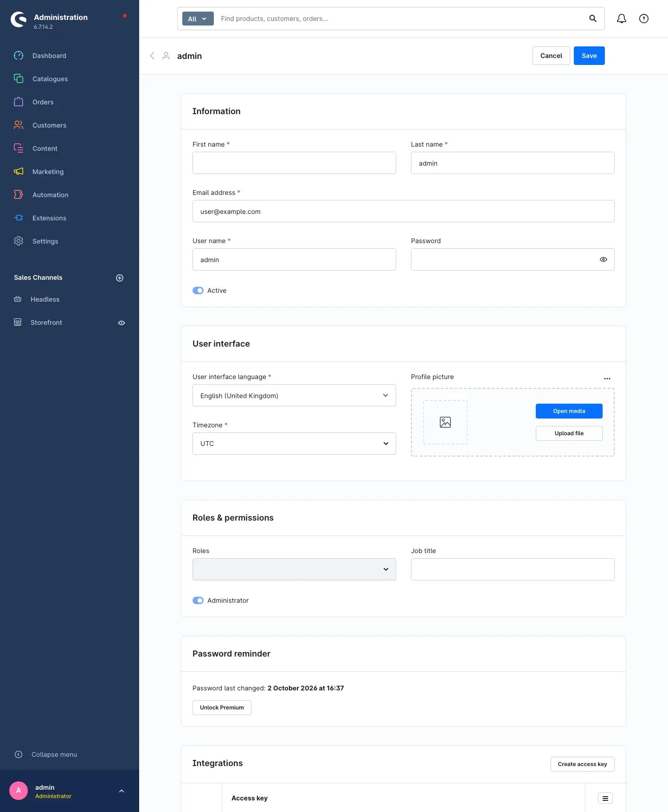Screen dimensions: 668x812
Task: Click the Shopware logo icon
Action: 19,19
